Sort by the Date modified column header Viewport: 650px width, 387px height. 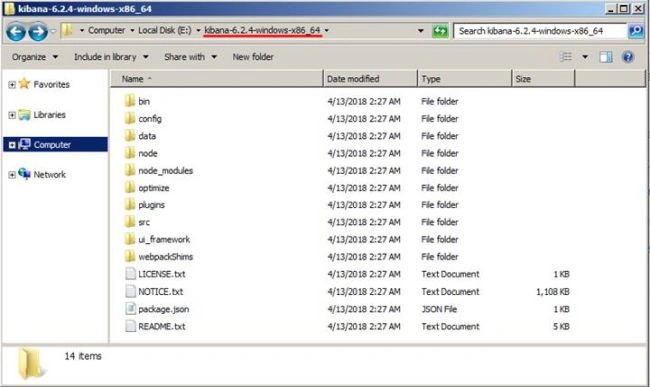coord(370,79)
